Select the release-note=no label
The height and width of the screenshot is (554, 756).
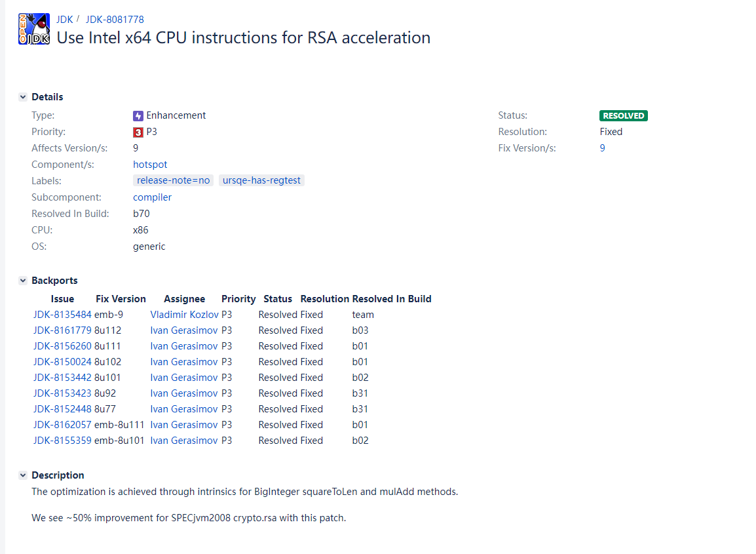(173, 180)
